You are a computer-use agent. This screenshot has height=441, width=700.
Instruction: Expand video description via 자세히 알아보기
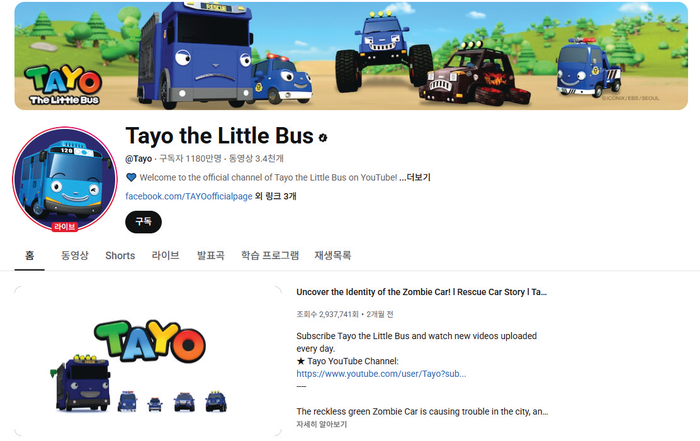pyautogui.click(x=321, y=424)
